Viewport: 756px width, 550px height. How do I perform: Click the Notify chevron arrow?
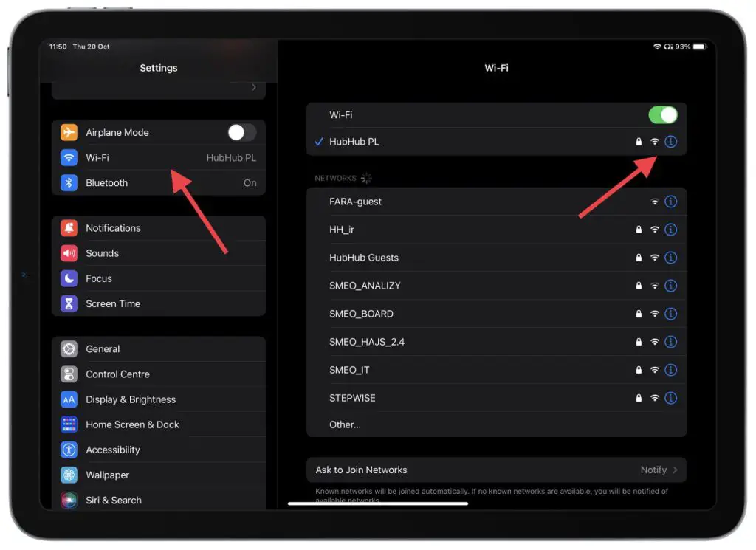tap(675, 470)
